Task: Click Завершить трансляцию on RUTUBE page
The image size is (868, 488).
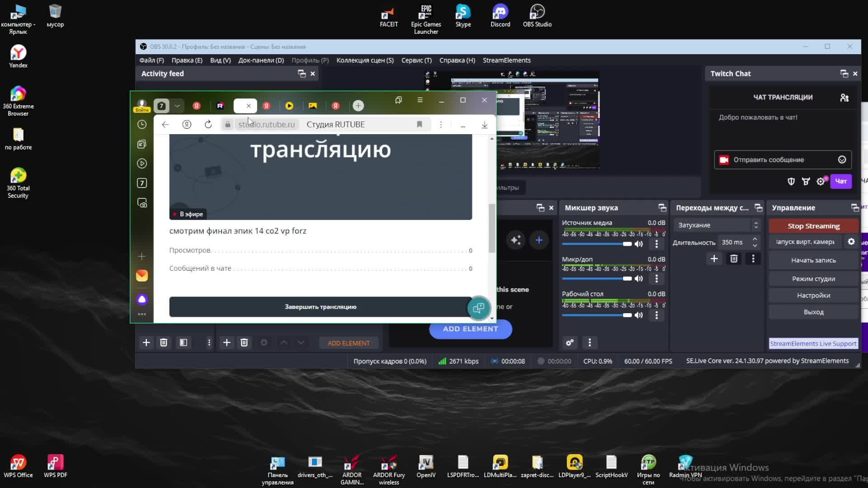Action: click(321, 307)
